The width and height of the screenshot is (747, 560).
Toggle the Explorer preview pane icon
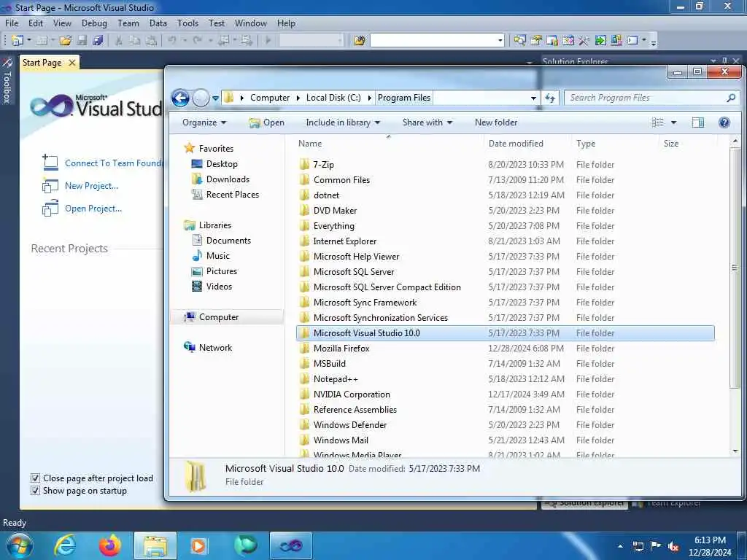tap(698, 122)
